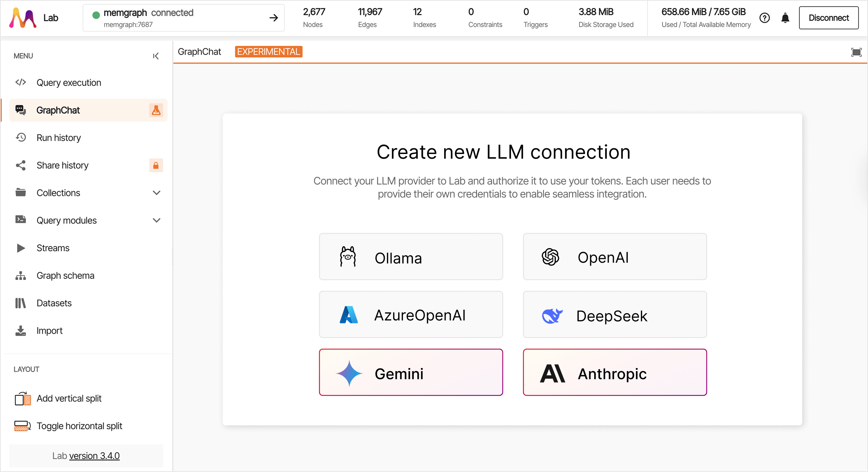Choose Gemini as LLM provider
The image size is (868, 472).
(411, 372)
